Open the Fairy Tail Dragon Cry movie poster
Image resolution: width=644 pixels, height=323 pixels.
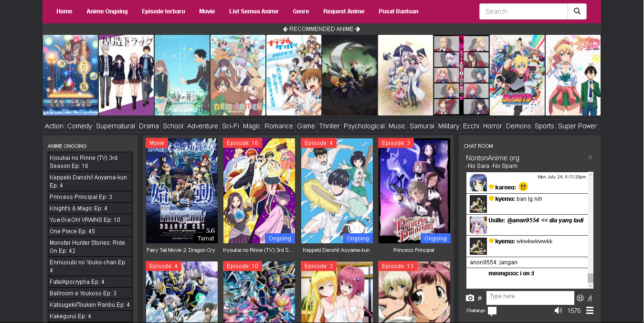click(x=182, y=191)
